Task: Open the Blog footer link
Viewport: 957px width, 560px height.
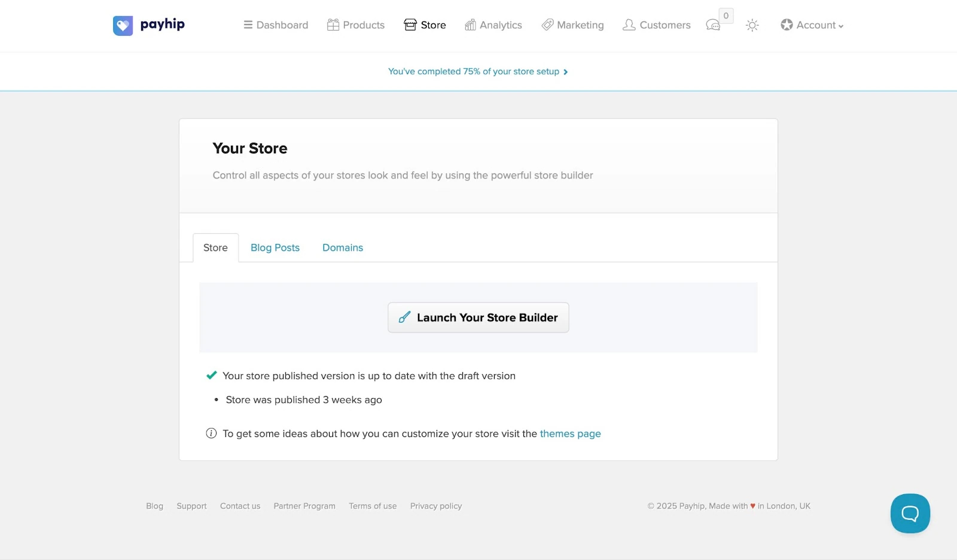Action: click(x=154, y=506)
